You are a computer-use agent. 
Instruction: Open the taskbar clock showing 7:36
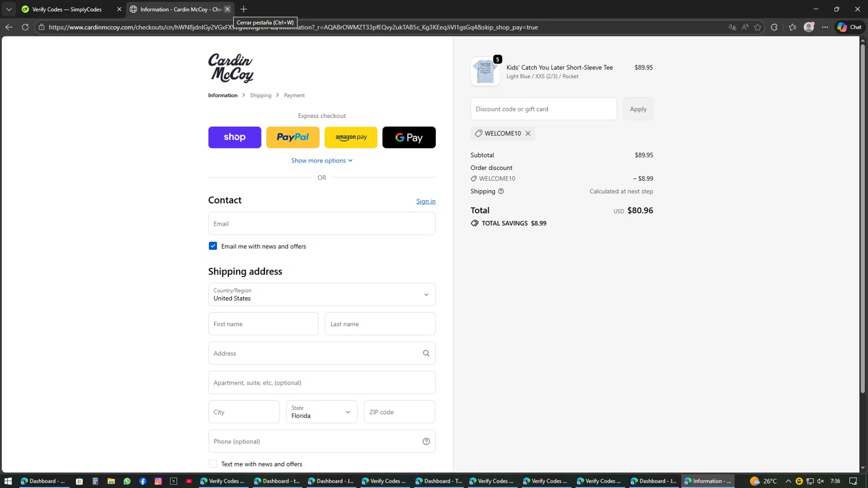pyautogui.click(x=835, y=481)
